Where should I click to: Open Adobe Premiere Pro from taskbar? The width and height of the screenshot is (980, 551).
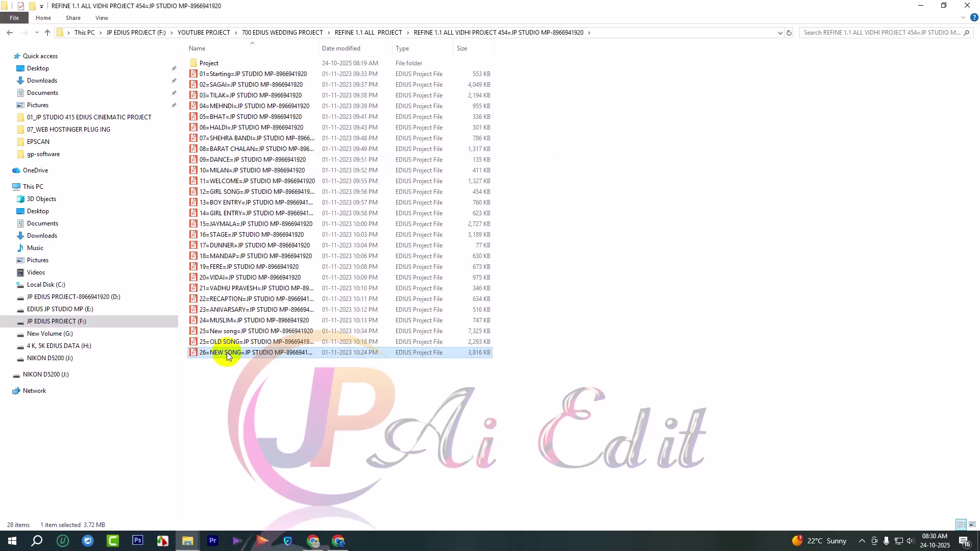tap(213, 541)
